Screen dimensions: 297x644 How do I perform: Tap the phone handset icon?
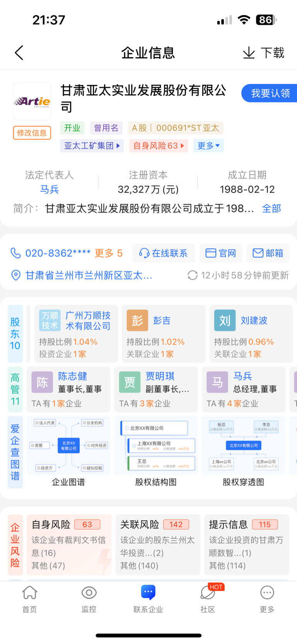point(15,253)
